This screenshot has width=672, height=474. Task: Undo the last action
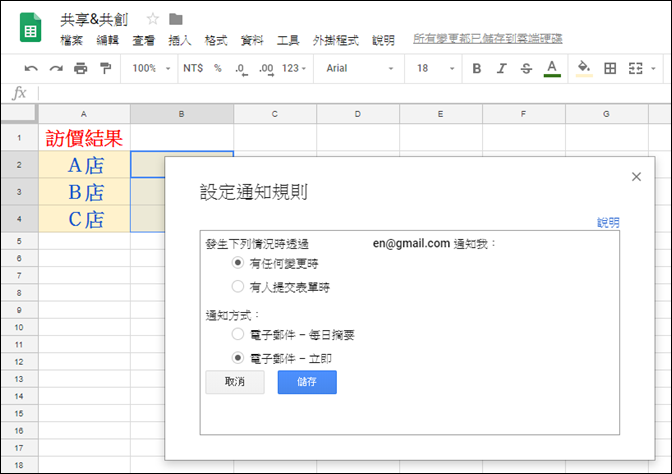point(31,68)
